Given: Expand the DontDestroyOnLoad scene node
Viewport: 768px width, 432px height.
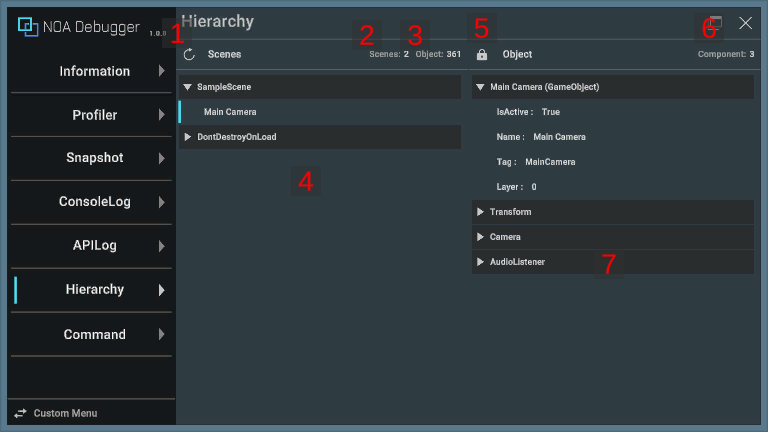Looking at the screenshot, I should click(188, 137).
